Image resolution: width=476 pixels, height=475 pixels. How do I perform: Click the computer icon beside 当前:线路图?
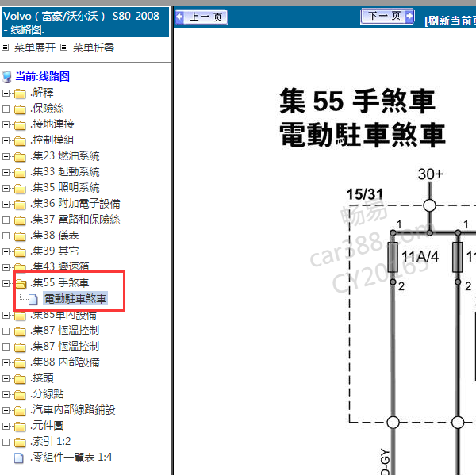7,77
